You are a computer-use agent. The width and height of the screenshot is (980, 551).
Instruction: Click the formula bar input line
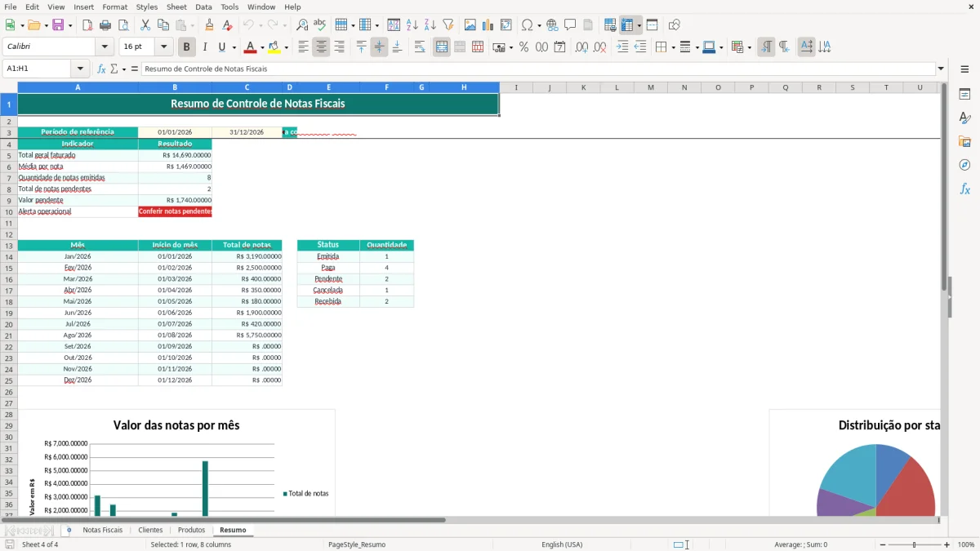(538, 69)
